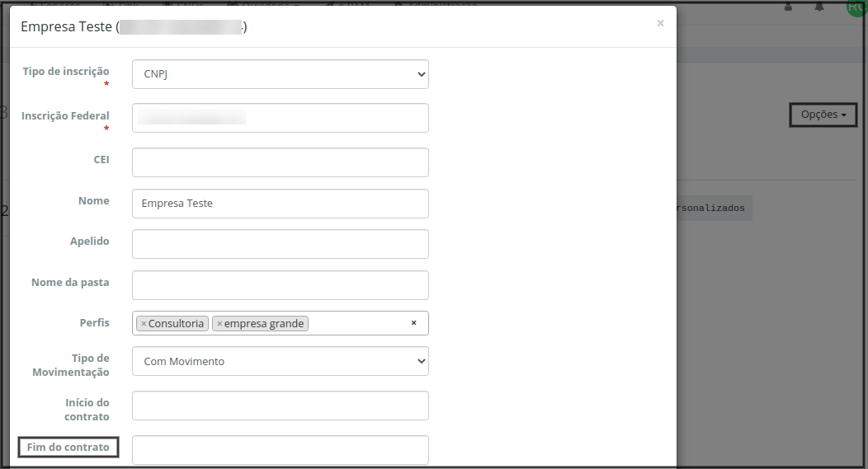Expand the Tipo de Movimentação select
This screenshot has width=868, height=469.
281,361
